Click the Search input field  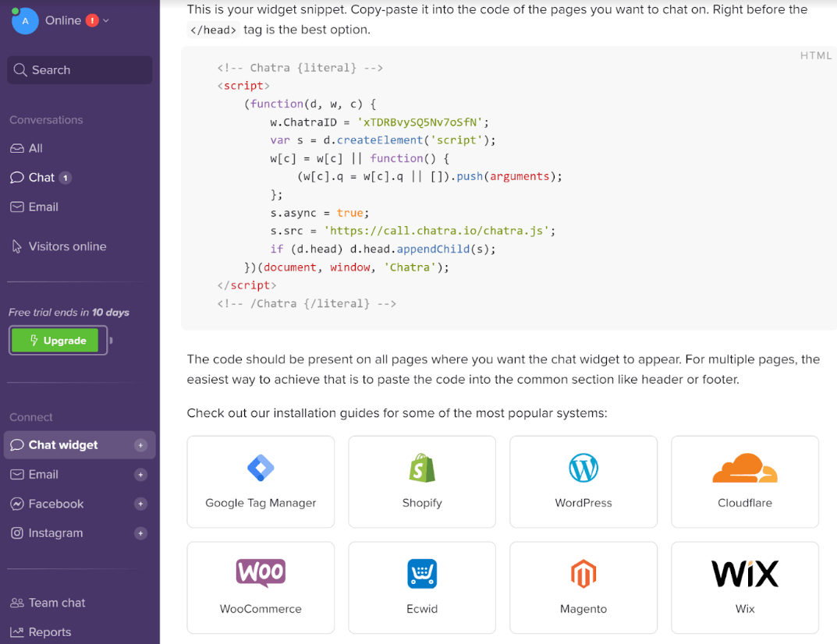80,70
